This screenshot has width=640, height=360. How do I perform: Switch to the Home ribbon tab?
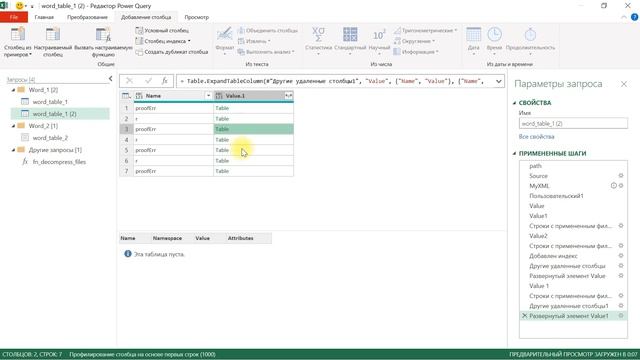44,17
